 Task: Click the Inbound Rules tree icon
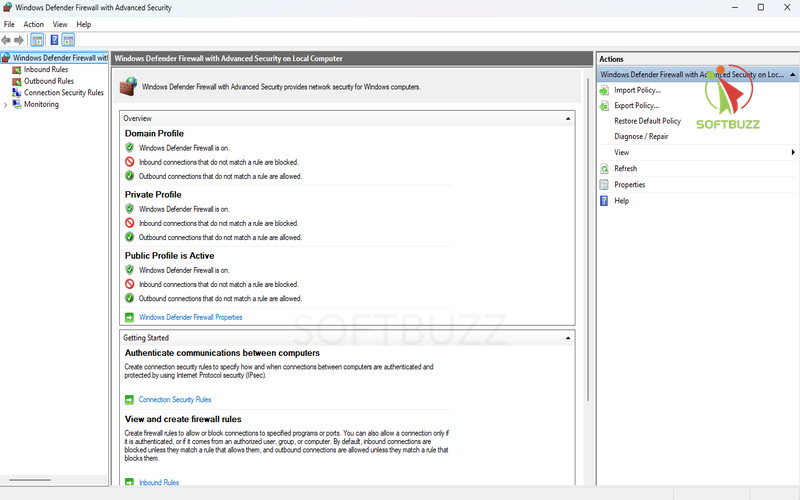17,70
